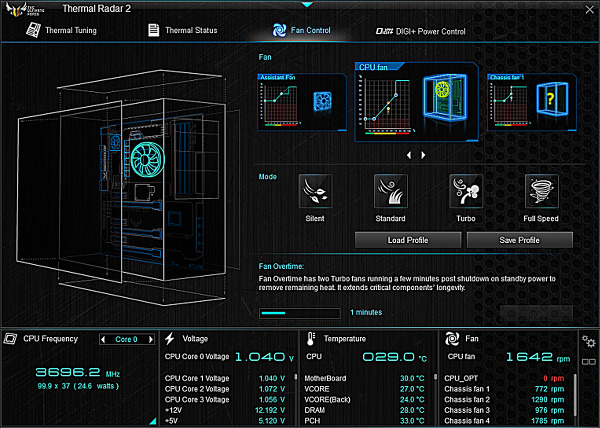
Task: Click the 'CPU_OPT' fan row
Action: (504, 378)
